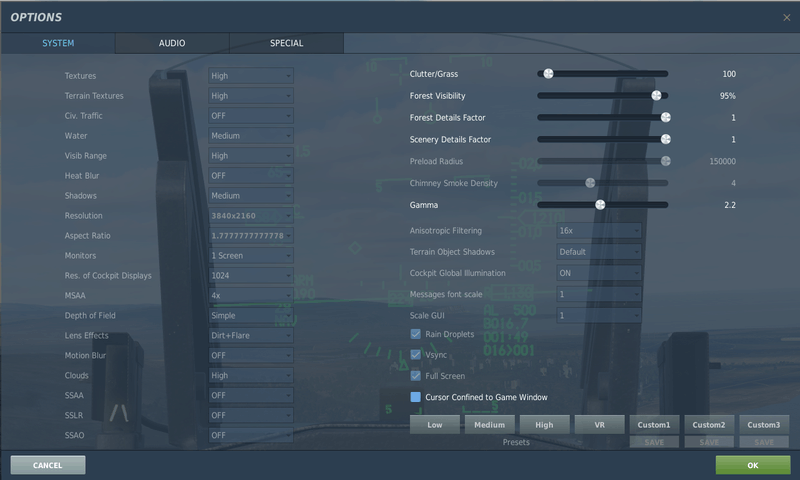Open the Water quality dropdown
The height and width of the screenshot is (480, 800).
point(251,136)
